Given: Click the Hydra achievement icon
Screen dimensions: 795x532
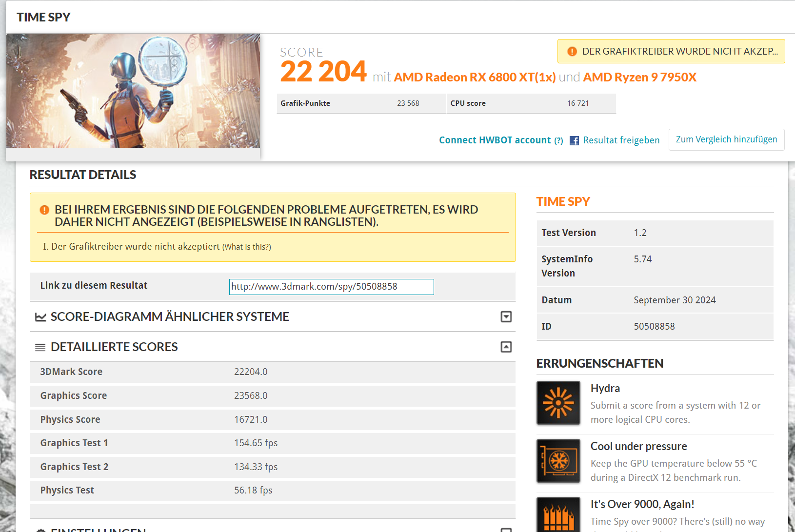Looking at the screenshot, I should coord(558,403).
